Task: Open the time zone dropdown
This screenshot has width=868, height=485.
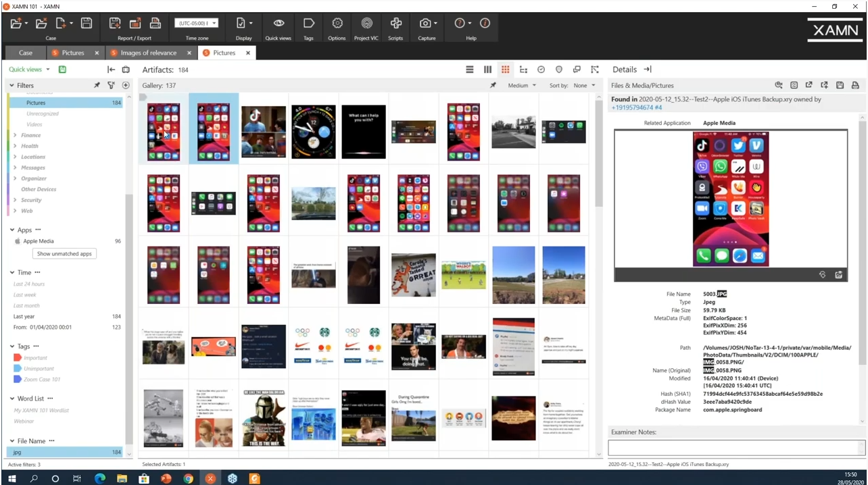Action: tap(197, 24)
